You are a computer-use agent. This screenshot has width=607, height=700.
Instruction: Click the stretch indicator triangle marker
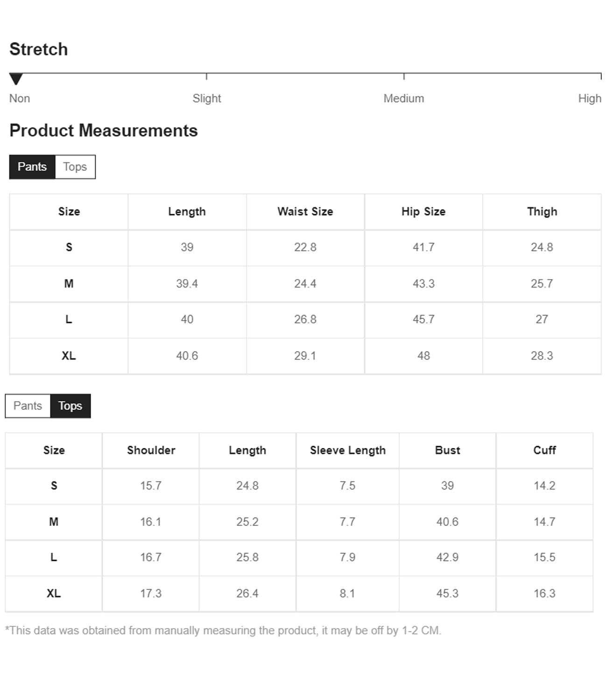click(x=16, y=79)
